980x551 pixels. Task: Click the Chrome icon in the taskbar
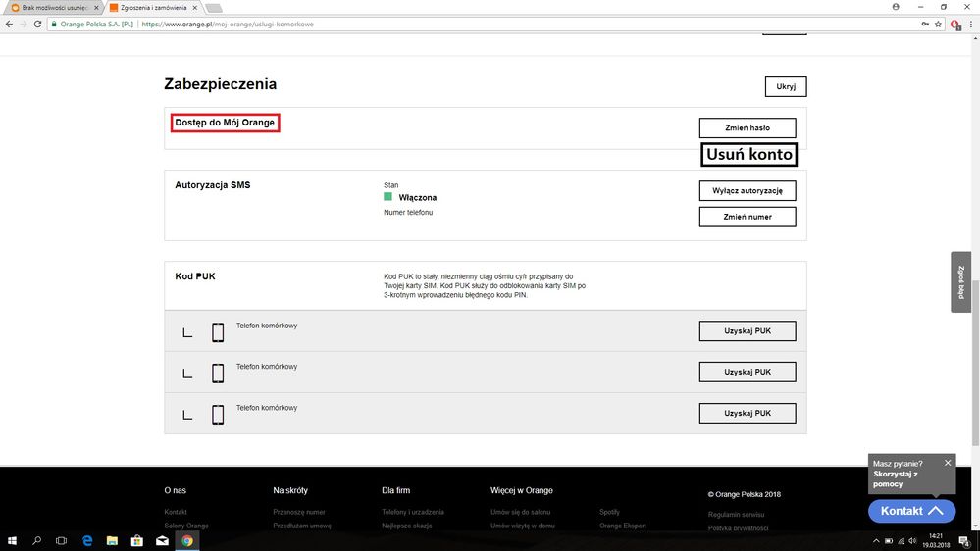point(186,540)
